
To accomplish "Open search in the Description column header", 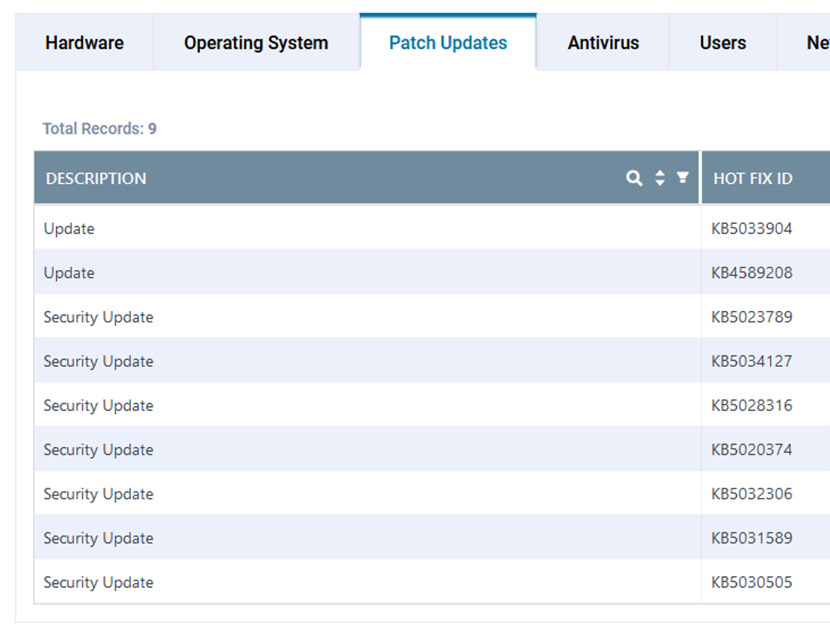I will point(634,178).
